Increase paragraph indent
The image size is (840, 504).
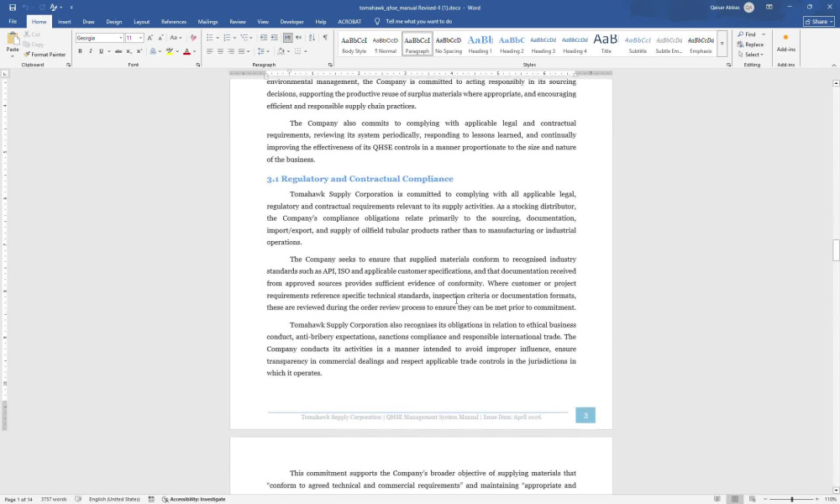click(275, 38)
